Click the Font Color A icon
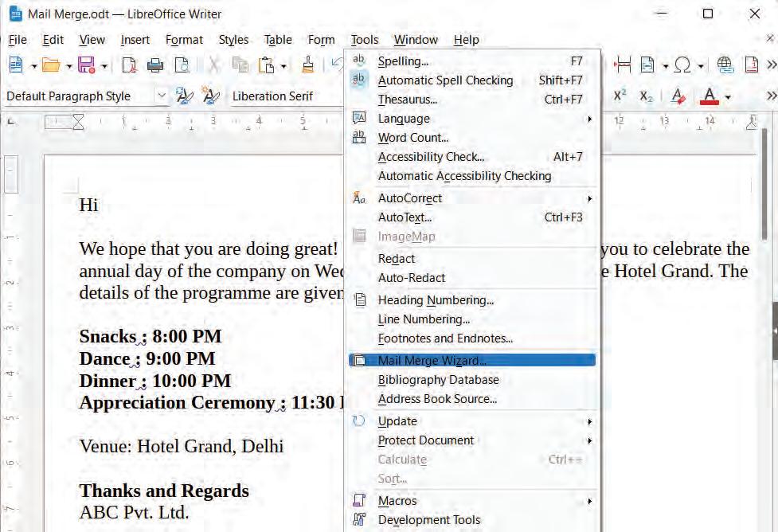This screenshot has height=532, width=778. pyautogui.click(x=710, y=96)
